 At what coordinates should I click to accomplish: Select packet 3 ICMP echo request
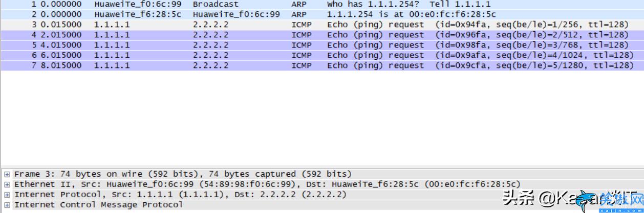pos(322,25)
